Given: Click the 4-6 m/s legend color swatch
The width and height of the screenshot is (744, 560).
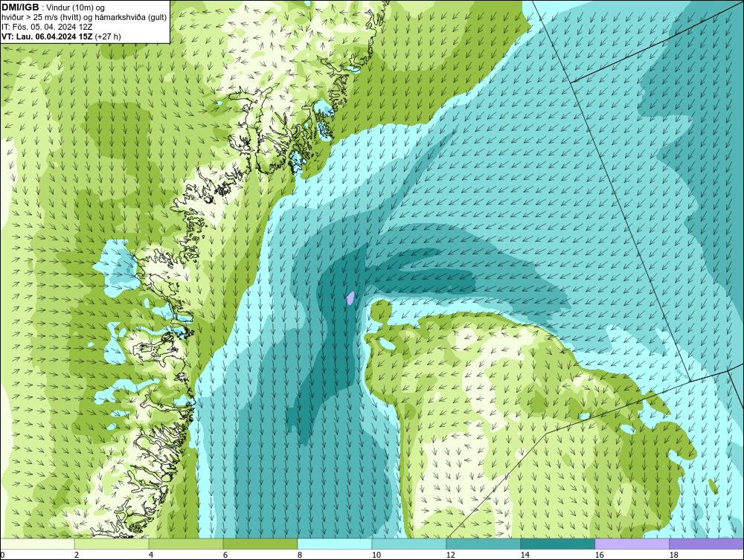Looking at the screenshot, I should (186, 544).
